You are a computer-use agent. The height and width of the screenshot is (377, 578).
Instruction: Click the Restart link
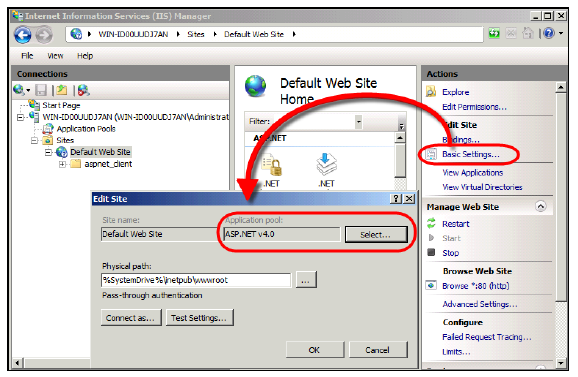tap(456, 224)
